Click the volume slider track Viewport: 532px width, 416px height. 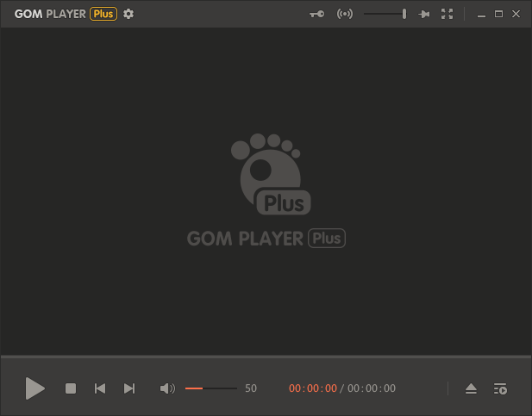coord(210,388)
